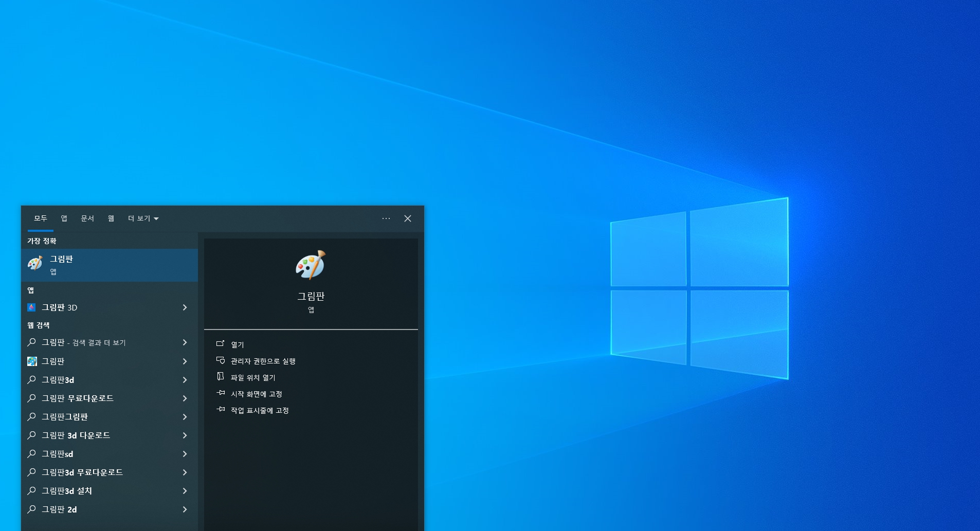
Task: Click 열기 to open 그림판
Action: coord(237,344)
